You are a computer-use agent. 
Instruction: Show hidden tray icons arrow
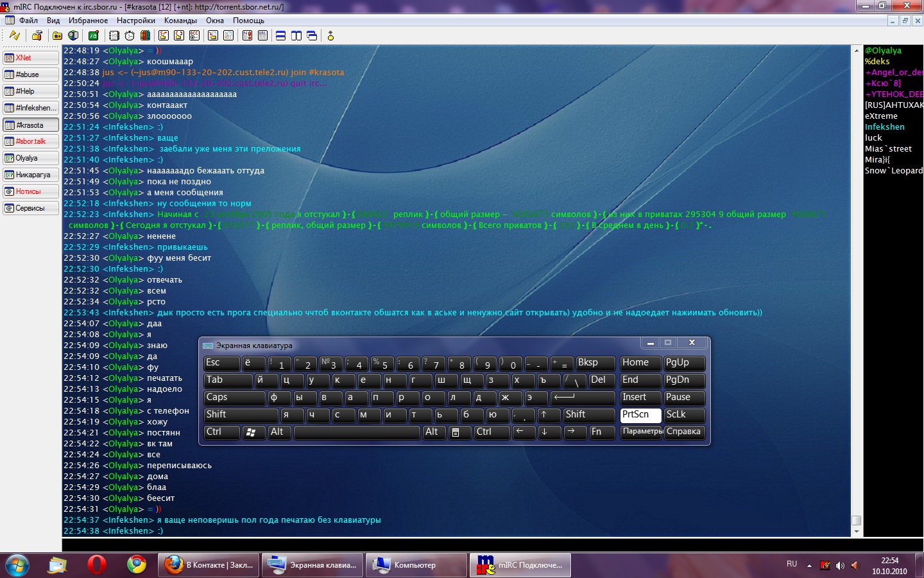(809, 566)
